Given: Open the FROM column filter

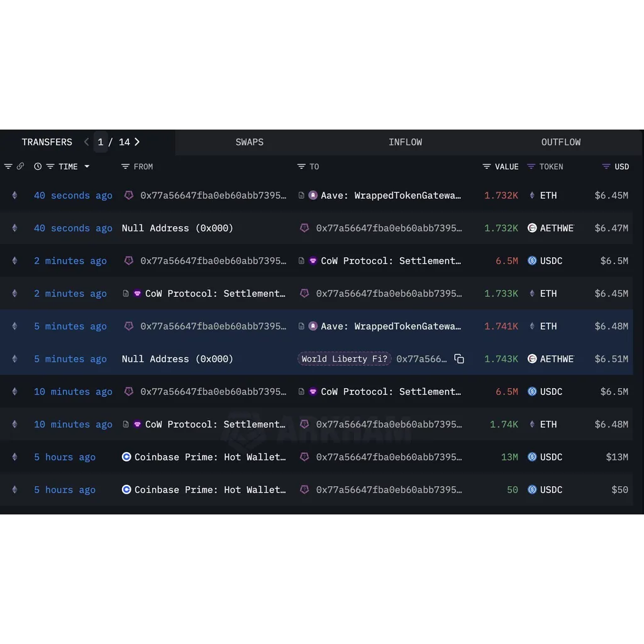Looking at the screenshot, I should click(x=125, y=166).
